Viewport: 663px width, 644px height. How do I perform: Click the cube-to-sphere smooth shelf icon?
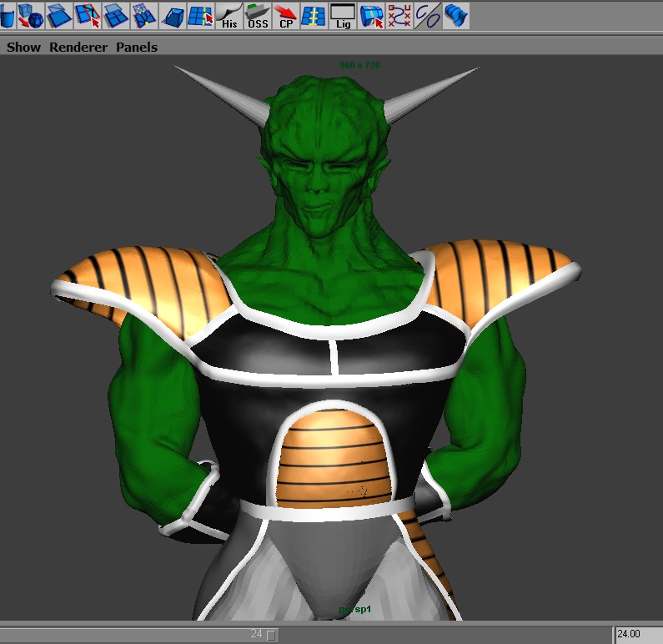point(31,16)
